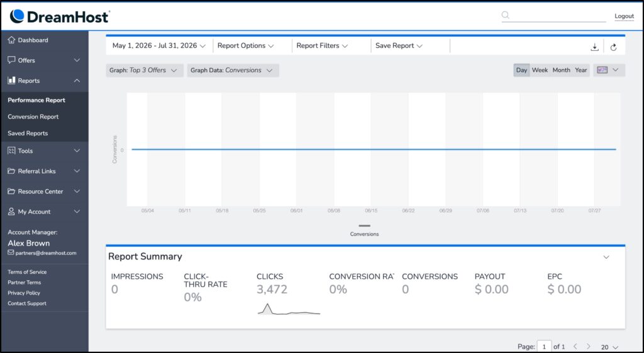Open Partner Terms link

click(25, 283)
